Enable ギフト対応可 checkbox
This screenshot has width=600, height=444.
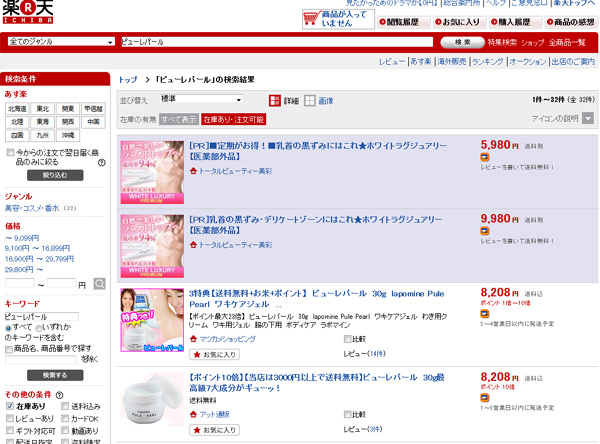pos(10,431)
